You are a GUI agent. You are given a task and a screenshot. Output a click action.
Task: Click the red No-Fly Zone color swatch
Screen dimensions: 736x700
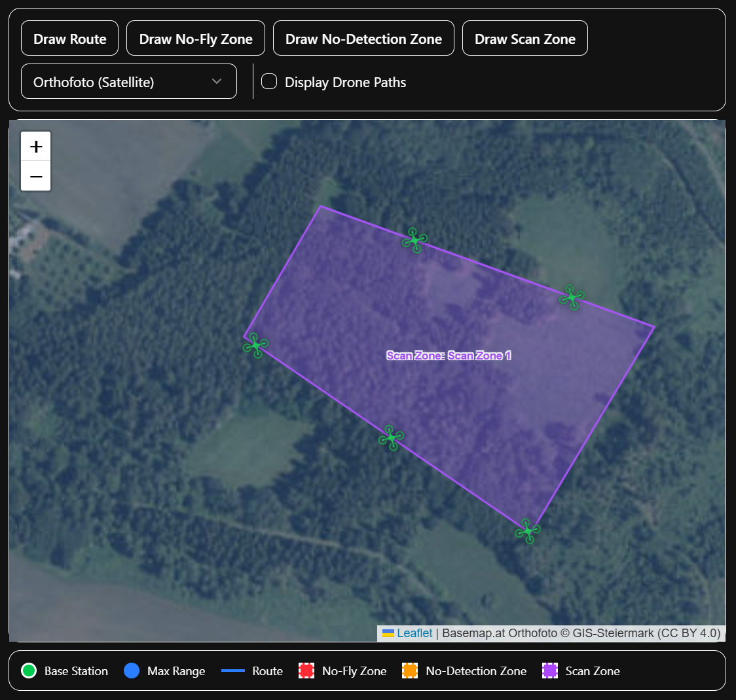pyautogui.click(x=305, y=671)
